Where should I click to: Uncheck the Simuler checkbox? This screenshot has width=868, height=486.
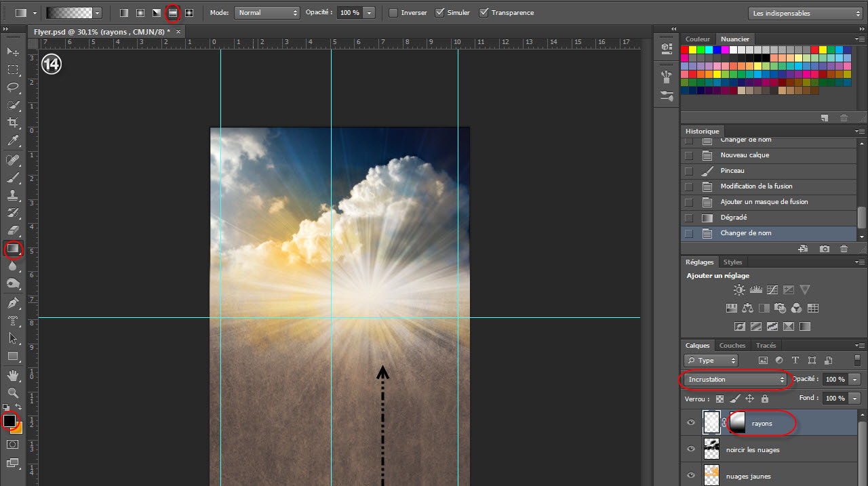439,13
